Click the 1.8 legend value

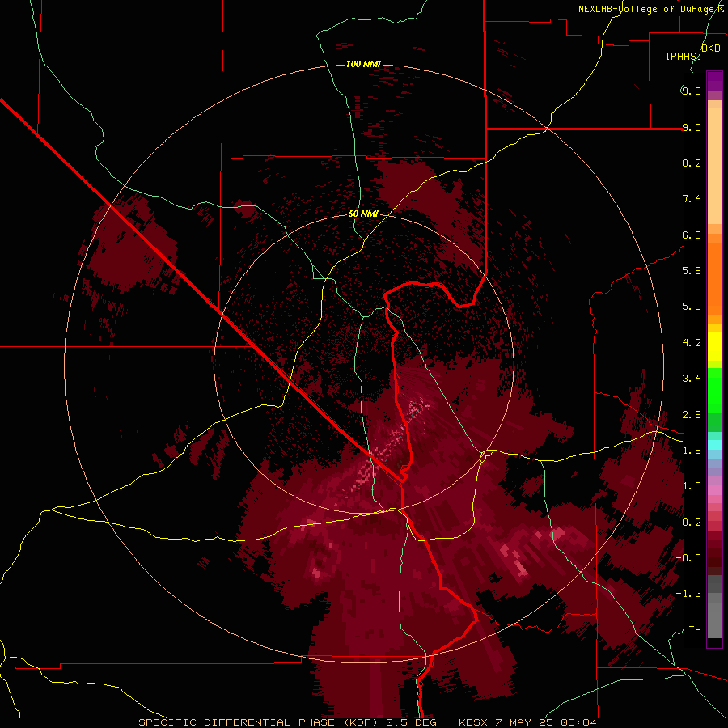coord(692,451)
